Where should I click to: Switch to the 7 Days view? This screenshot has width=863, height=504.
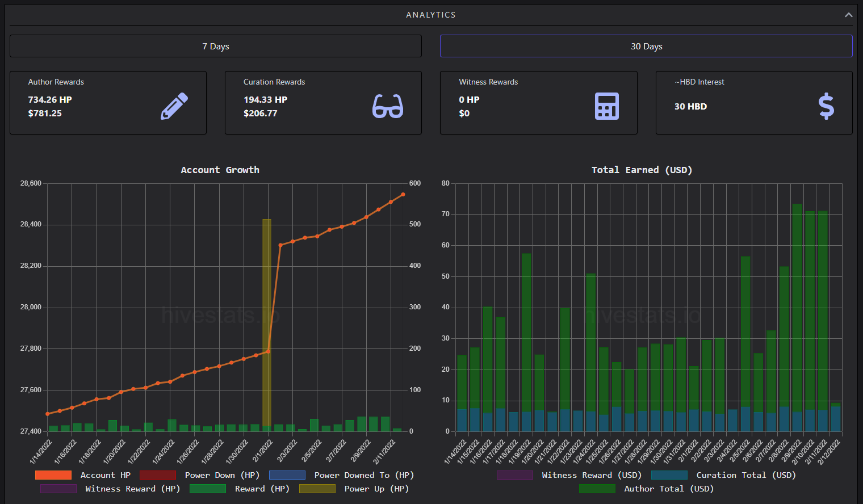click(216, 46)
